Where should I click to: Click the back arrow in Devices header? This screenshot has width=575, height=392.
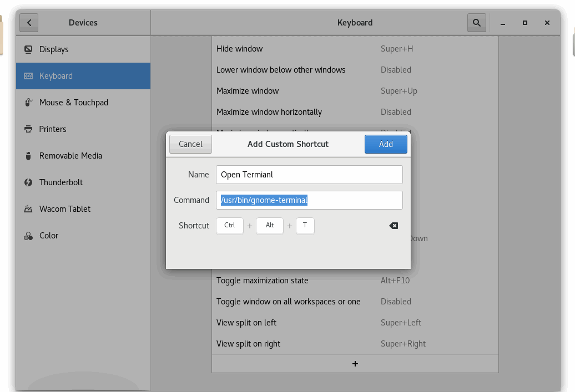29,23
